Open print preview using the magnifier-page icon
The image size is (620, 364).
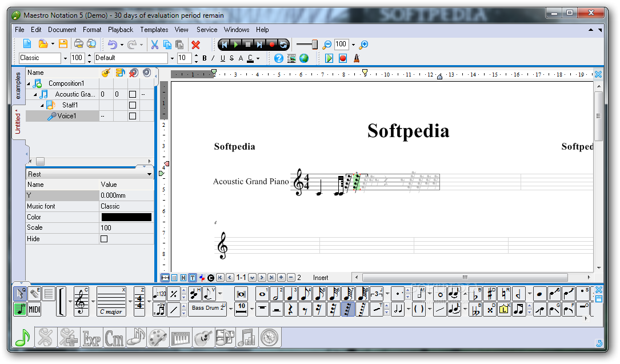(91, 44)
